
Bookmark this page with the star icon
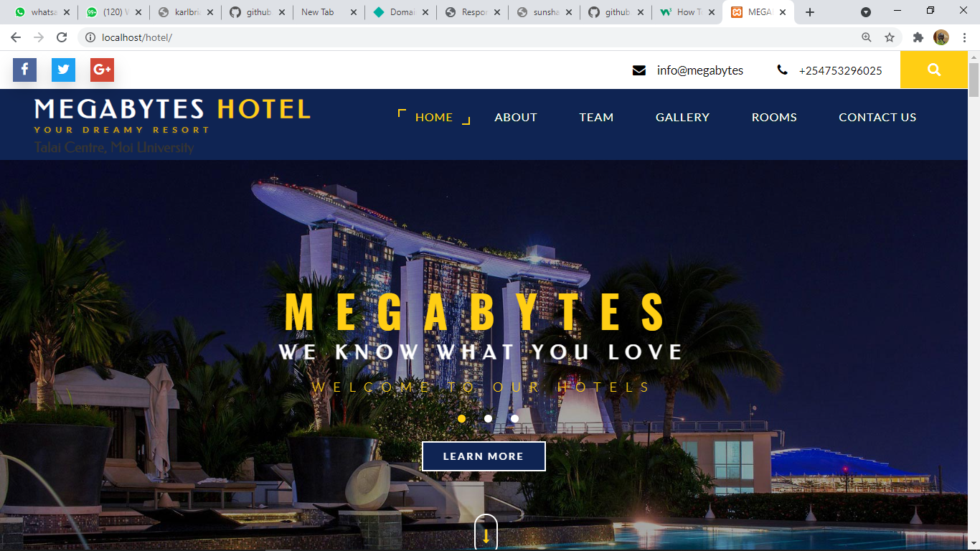point(890,37)
